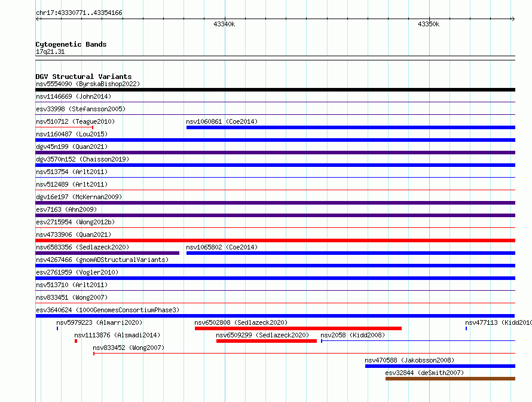Select the blue nsv1060861 variant bar
Screen dimensions: 532x402
point(351,127)
